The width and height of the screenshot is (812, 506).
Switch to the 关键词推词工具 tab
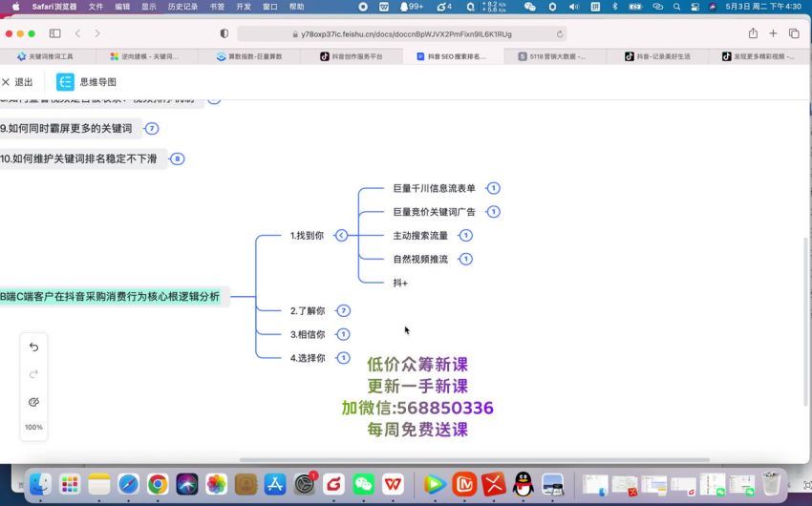coord(48,56)
